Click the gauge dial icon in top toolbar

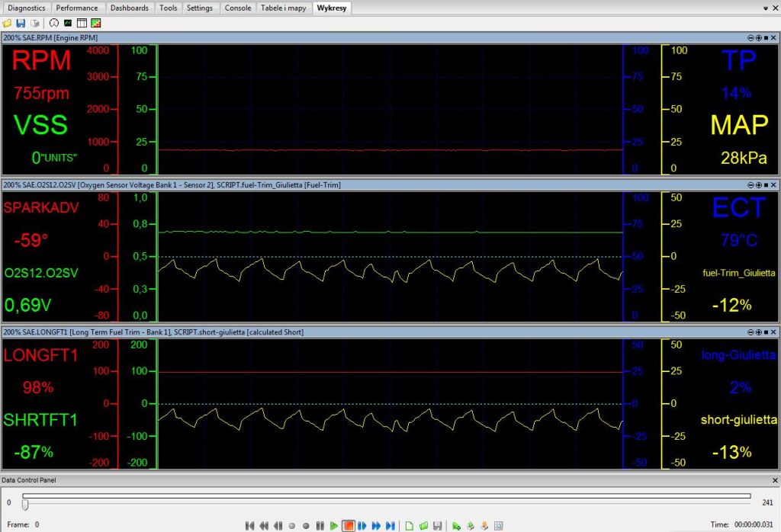tap(54, 23)
